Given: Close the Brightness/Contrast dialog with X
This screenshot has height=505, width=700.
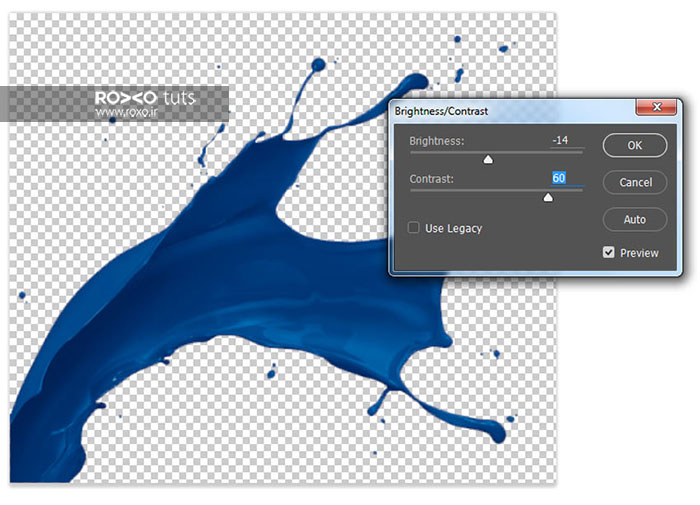Looking at the screenshot, I should 656,107.
